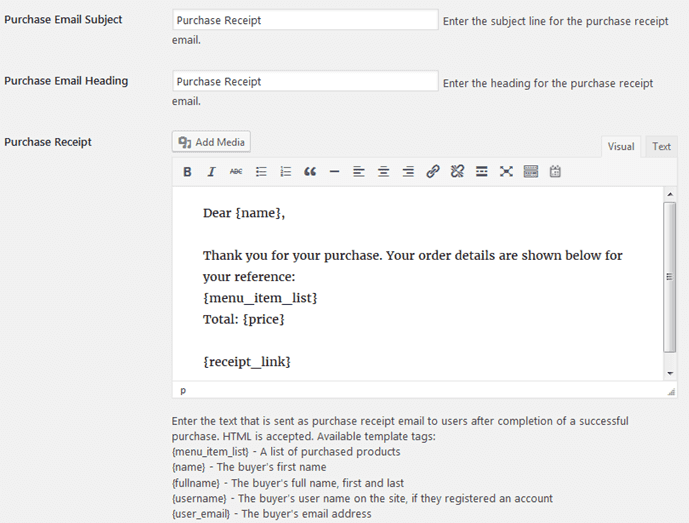The width and height of the screenshot is (689, 523).
Task: Click the Add Media button
Action: (x=211, y=142)
